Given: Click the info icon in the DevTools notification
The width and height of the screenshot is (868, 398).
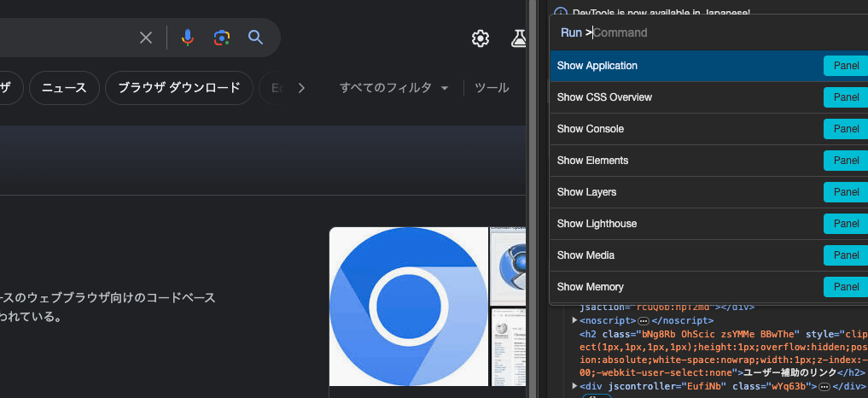Looking at the screenshot, I should 561,12.
